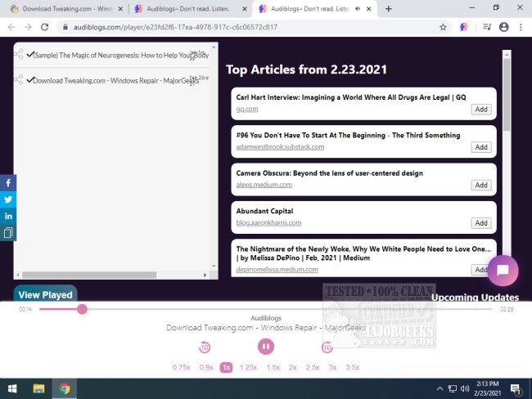Screen dimensions: 532x399
Task: Set playback speed to 3.5x
Action: point(353,367)
